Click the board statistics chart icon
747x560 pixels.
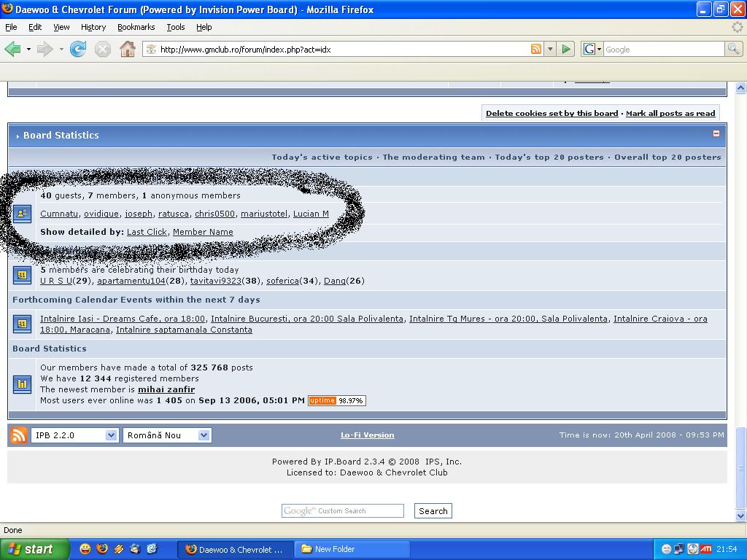22,384
